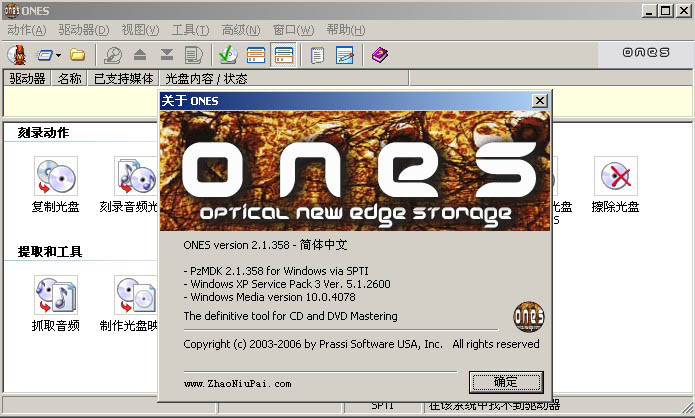Open the 视图(V) menu
This screenshot has width=695, height=418.
click(140, 30)
